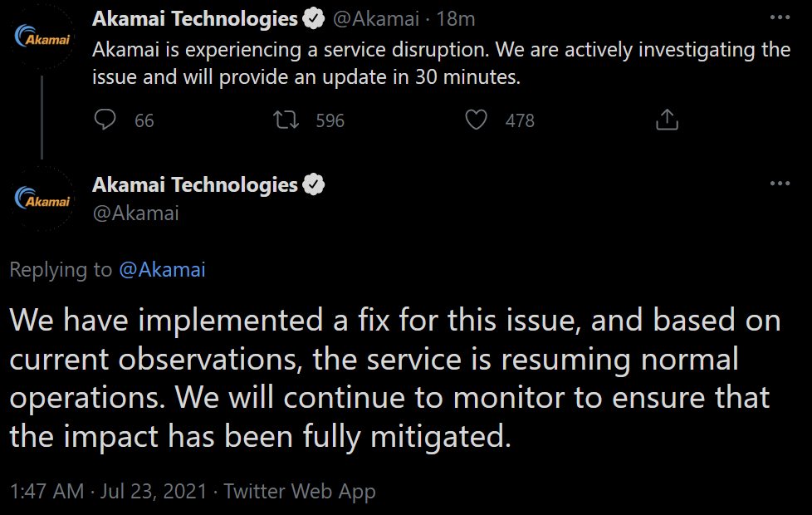Click the Twitter Web App source link
The height and width of the screenshot is (515, 812).
tap(300, 491)
